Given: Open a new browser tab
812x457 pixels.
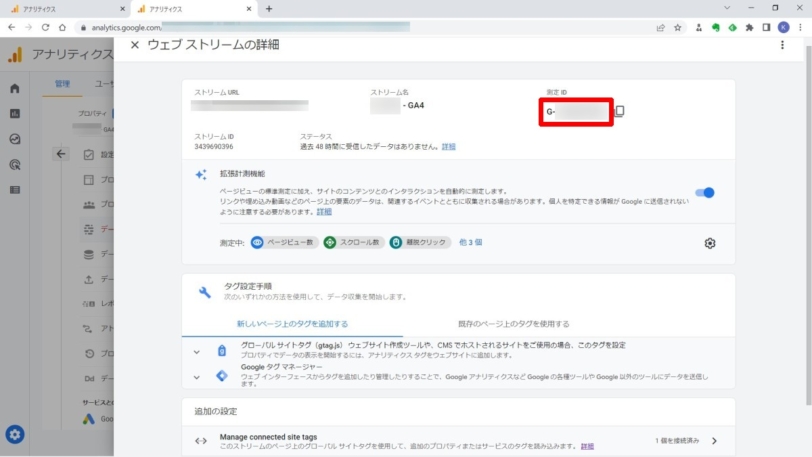Looking at the screenshot, I should click(269, 9).
